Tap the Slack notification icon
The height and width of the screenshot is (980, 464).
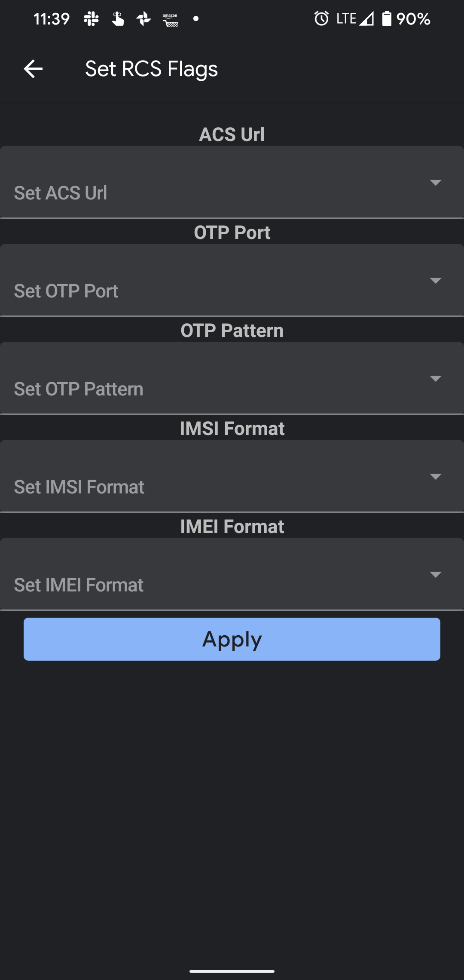tap(91, 19)
